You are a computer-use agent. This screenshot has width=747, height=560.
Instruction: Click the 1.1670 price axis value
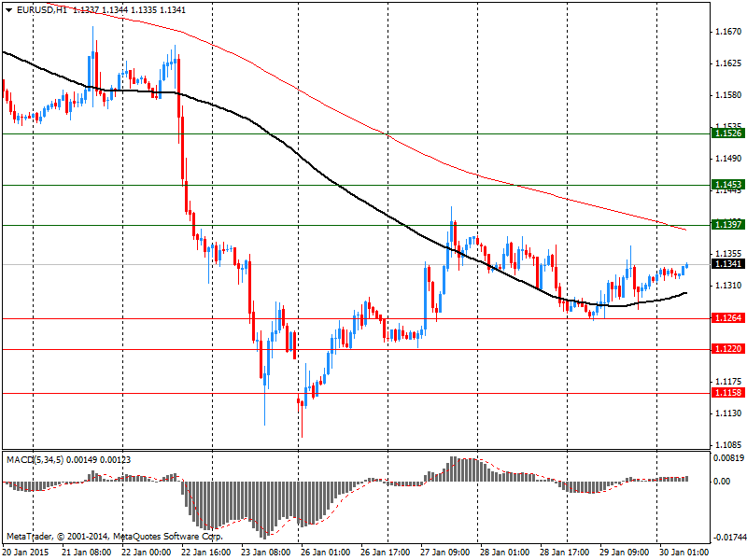click(728, 32)
